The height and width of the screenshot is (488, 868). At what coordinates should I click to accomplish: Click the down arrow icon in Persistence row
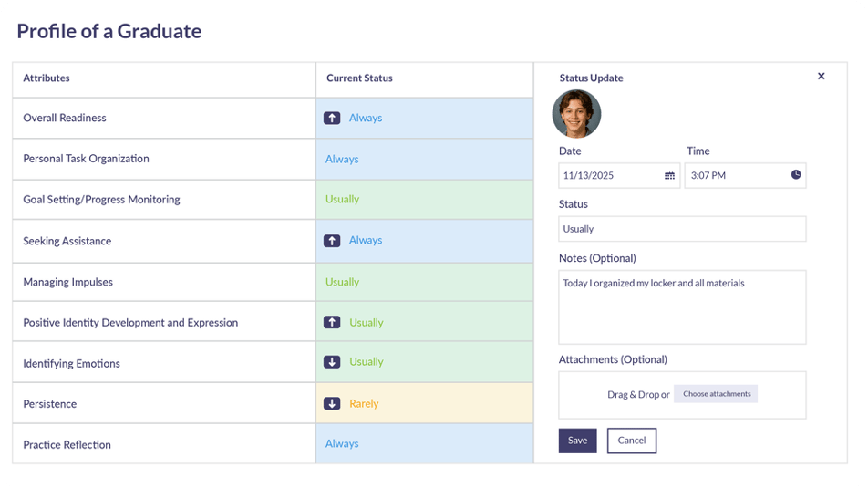[332, 403]
